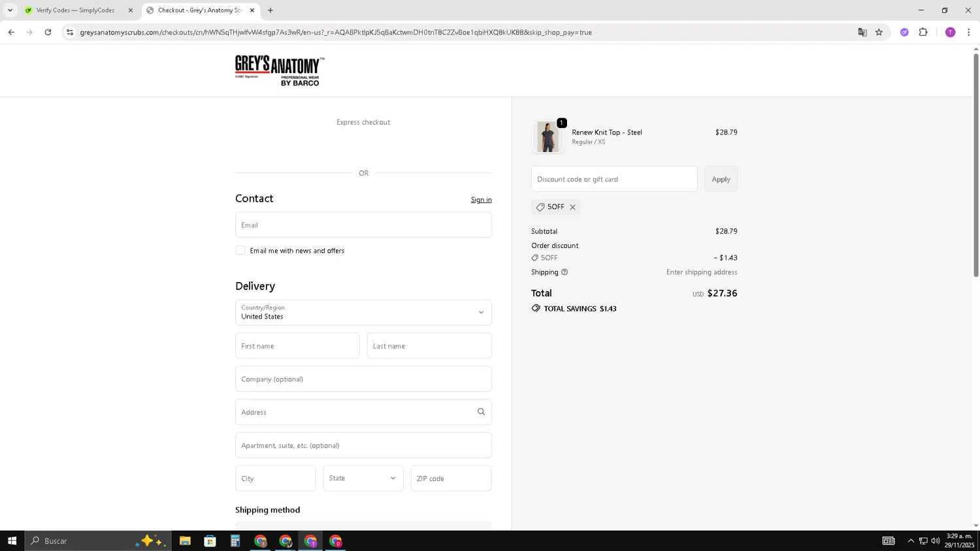Screen dimensions: 980x551
Task: Click the First name field
Action: [297, 346]
